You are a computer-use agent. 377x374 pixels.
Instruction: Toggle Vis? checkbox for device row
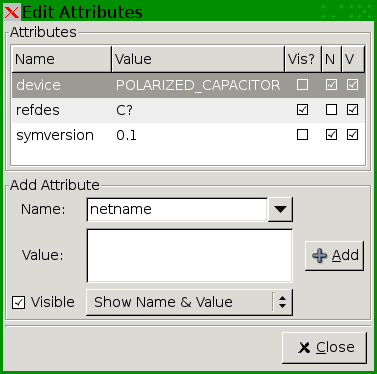click(302, 85)
